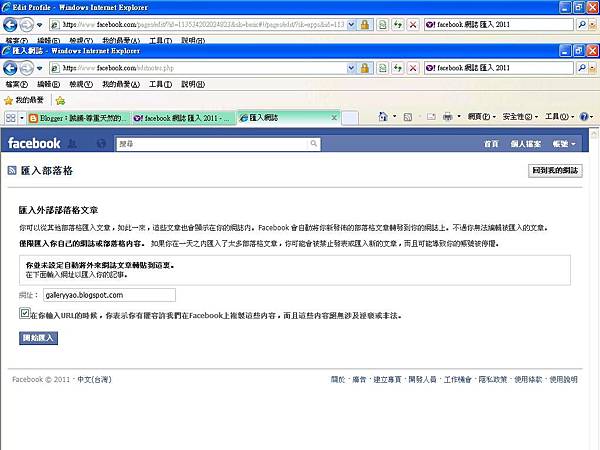Open recent pages dropdown beside front navigation arrows
Image resolution: width=600 pixels, height=450 pixels.
click(x=39, y=68)
